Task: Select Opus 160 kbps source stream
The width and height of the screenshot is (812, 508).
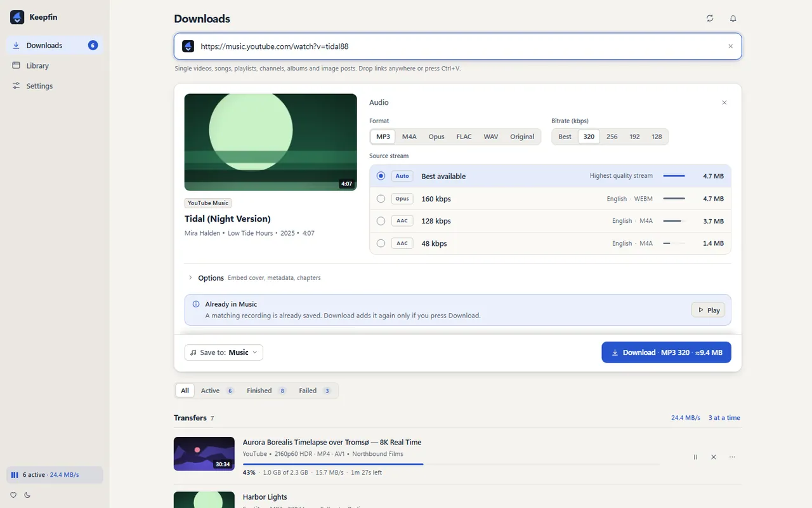Action: tap(550, 199)
